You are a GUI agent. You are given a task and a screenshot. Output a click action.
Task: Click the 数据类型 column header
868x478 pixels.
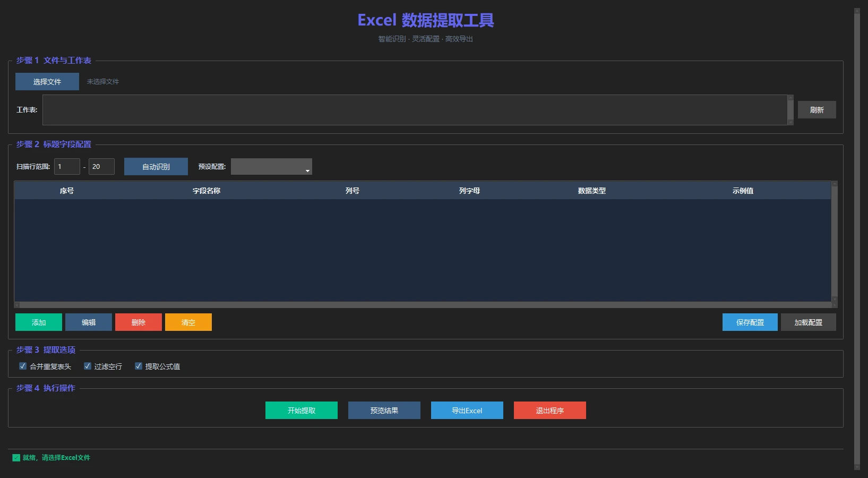[591, 191]
